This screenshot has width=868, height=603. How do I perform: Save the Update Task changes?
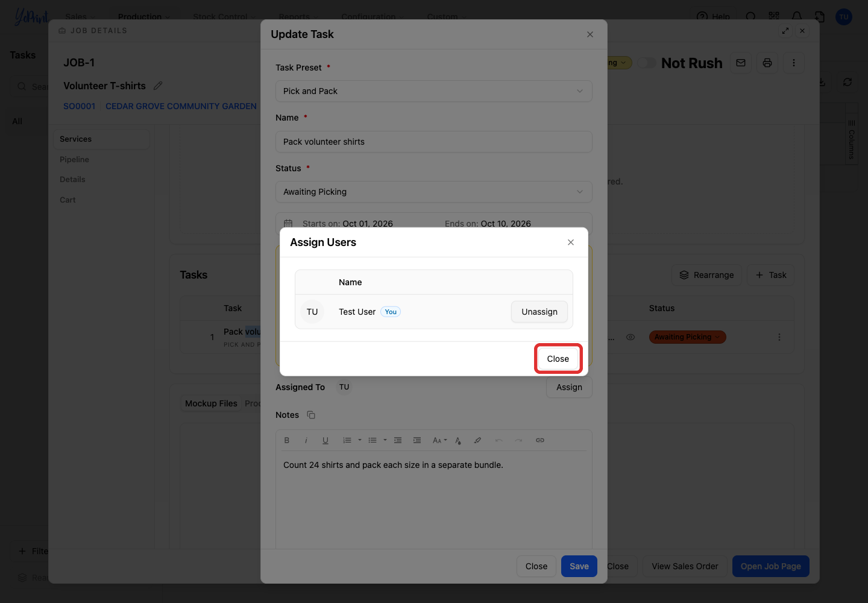(579, 566)
